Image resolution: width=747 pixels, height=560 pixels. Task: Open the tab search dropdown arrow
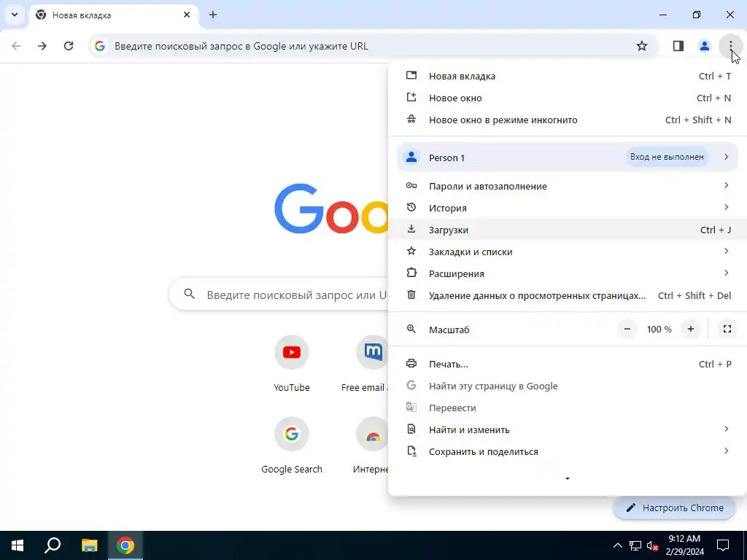(x=15, y=15)
